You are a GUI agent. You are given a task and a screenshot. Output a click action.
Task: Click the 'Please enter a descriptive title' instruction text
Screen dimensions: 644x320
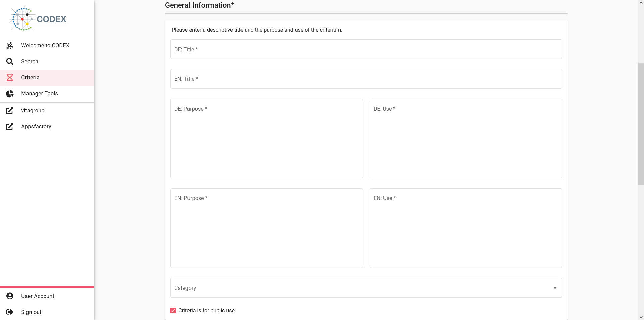point(257,30)
